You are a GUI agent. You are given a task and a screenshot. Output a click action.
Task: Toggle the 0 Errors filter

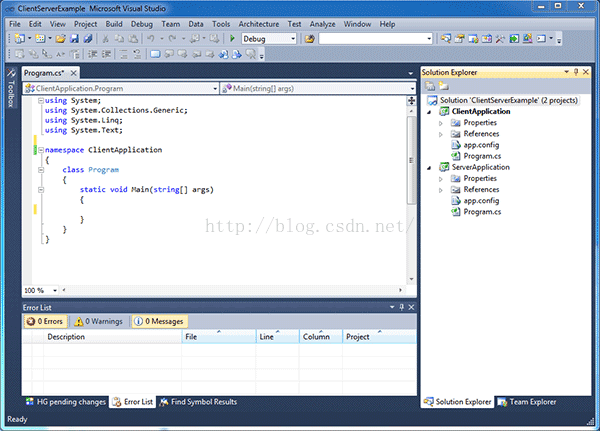[x=45, y=321]
